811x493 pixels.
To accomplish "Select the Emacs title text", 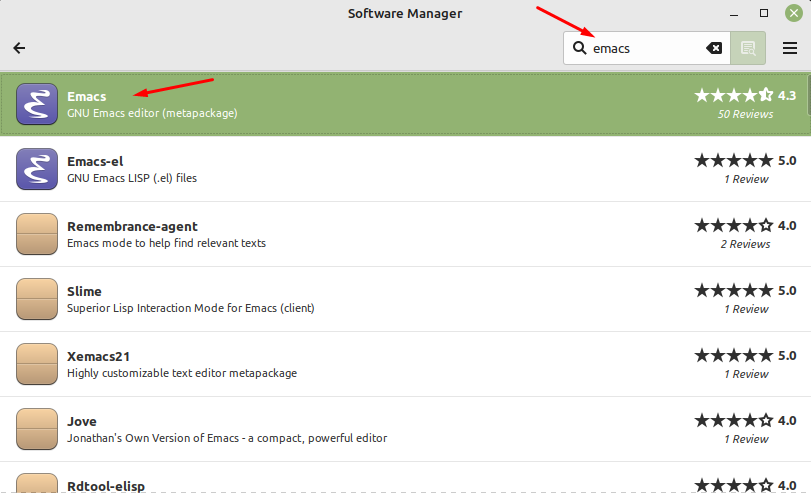I will coord(86,97).
